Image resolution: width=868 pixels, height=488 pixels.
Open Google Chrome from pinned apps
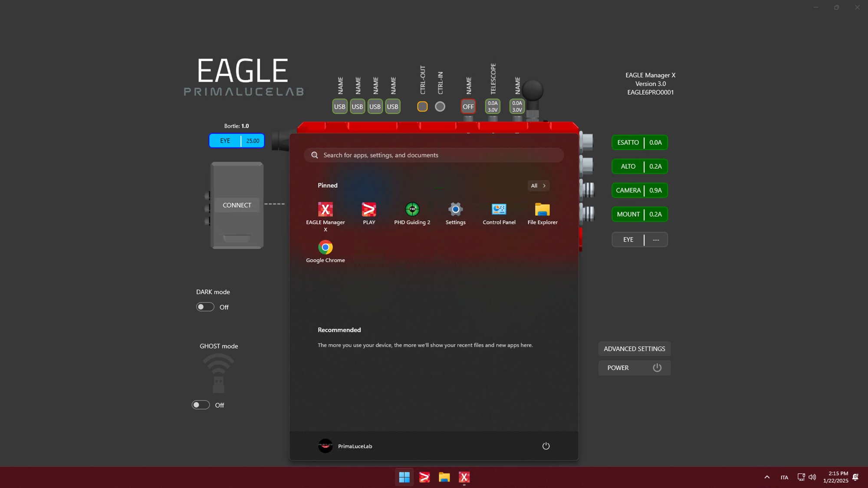point(325,250)
